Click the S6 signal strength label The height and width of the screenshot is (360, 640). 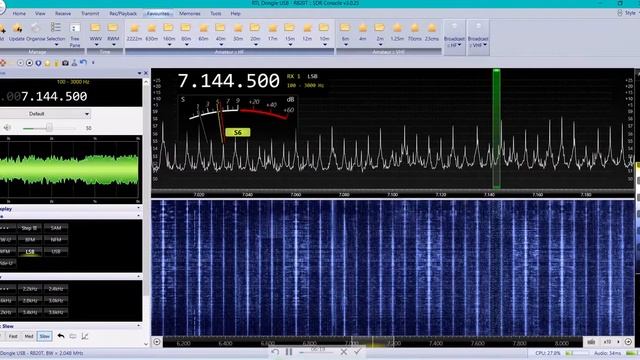[x=238, y=132]
